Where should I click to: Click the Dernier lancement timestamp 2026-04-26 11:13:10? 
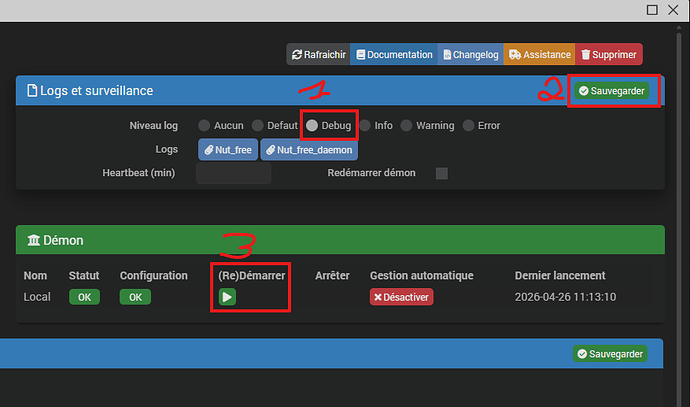click(x=565, y=297)
